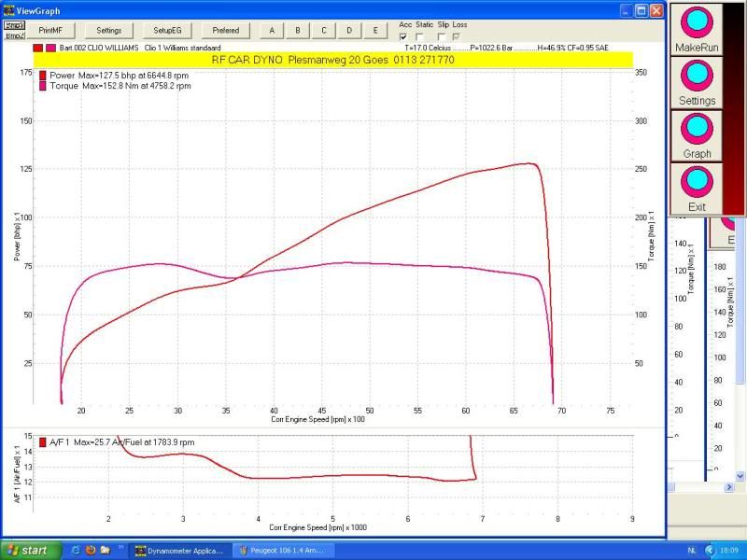Select run slot A

coord(272,31)
